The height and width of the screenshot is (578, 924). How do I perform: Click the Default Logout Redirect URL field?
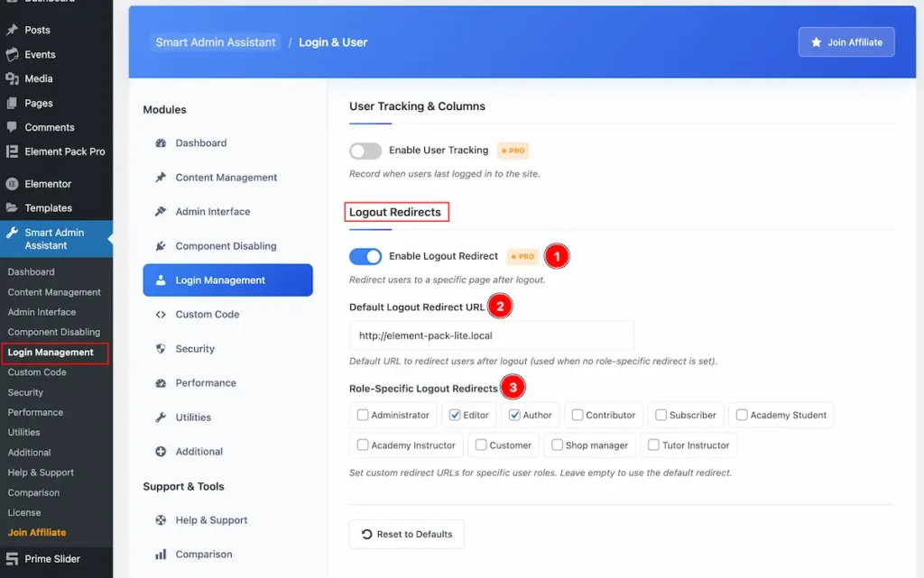click(x=492, y=335)
